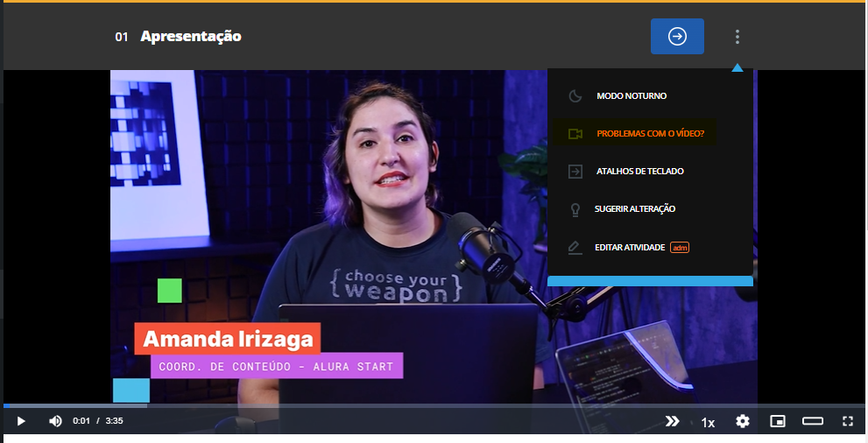Click the pencil edit icon
This screenshot has height=443, width=868.
(x=575, y=248)
